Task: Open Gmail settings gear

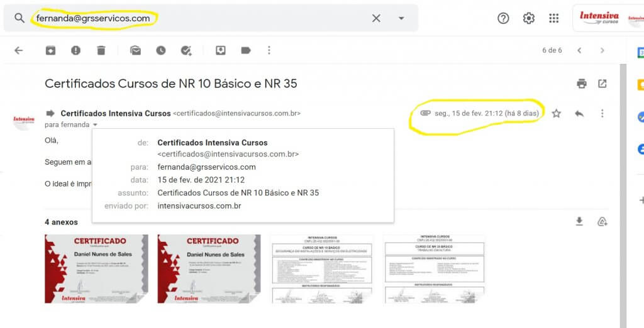Action: point(528,18)
